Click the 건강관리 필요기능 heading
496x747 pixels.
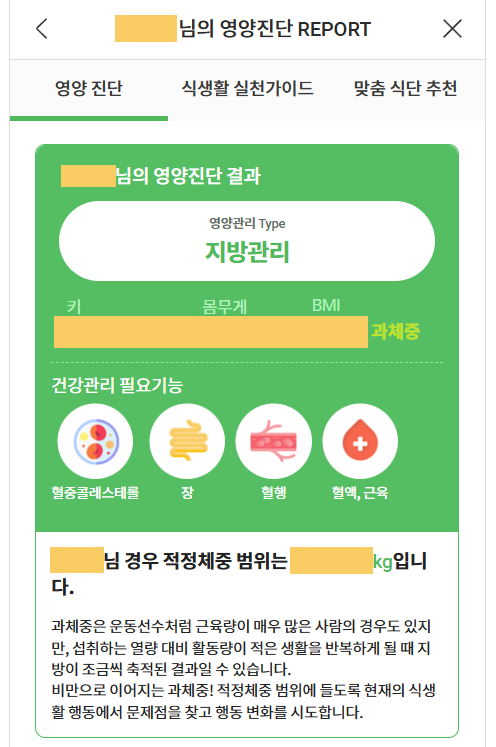coord(117,385)
